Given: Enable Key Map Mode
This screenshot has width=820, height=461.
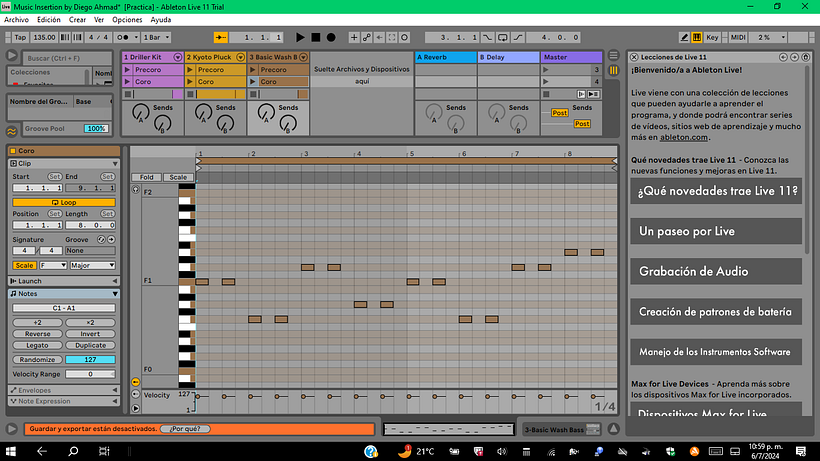Looking at the screenshot, I should (x=712, y=38).
